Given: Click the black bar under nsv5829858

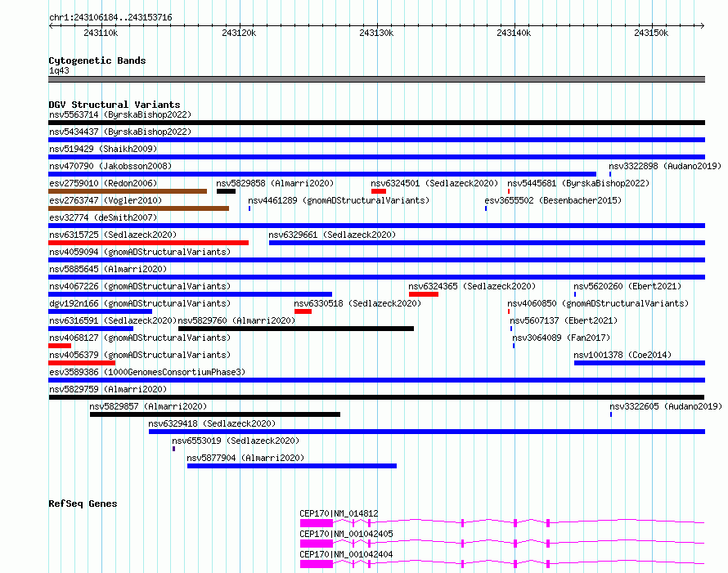Looking at the screenshot, I should pyautogui.click(x=226, y=191).
